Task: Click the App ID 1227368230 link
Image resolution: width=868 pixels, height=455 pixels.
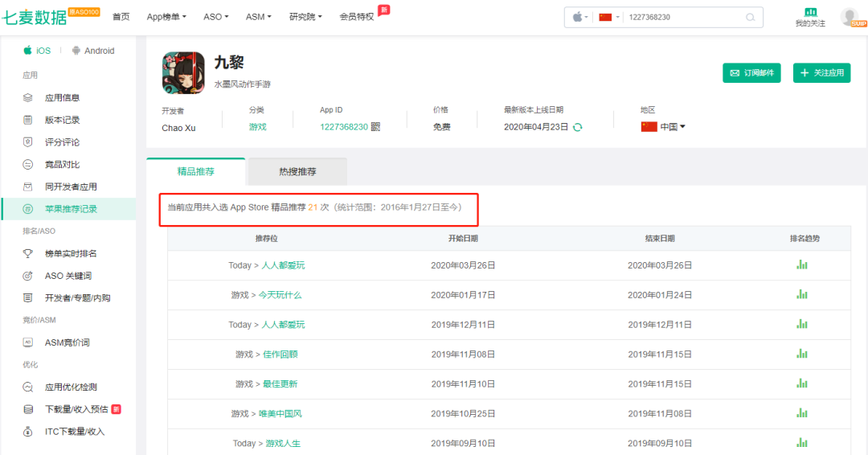Action: [344, 127]
